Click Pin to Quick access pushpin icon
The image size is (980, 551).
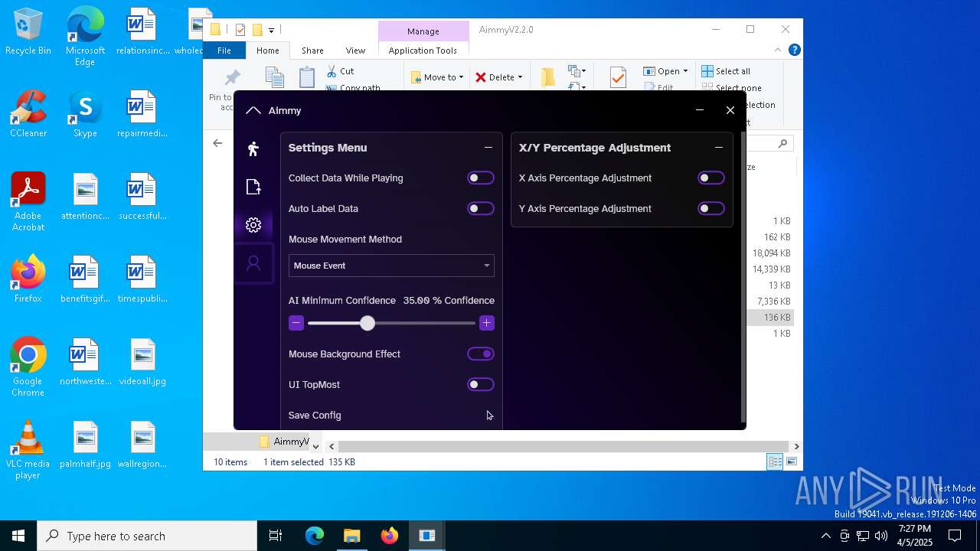point(232,78)
